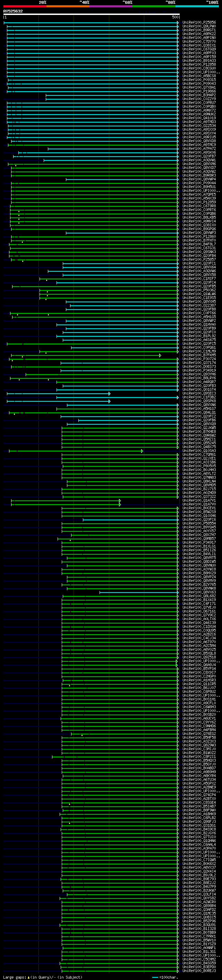
Task: Open hit UniRef100_A9PK22 label
Action: tap(199, 34)
